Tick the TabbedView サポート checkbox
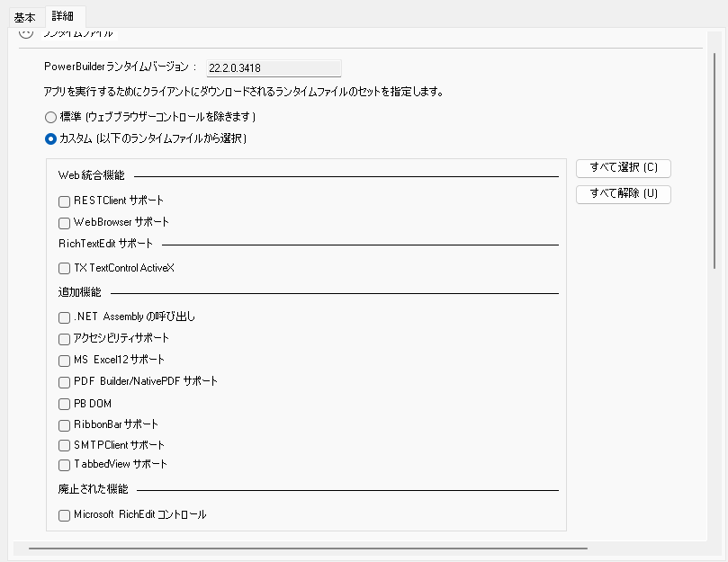 pyautogui.click(x=64, y=466)
